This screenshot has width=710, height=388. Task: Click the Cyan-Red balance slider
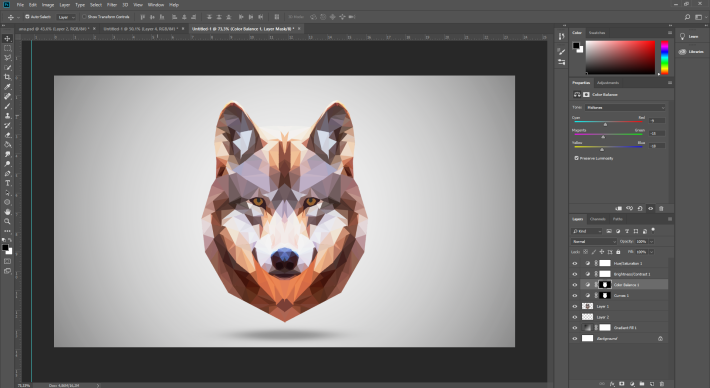point(608,122)
